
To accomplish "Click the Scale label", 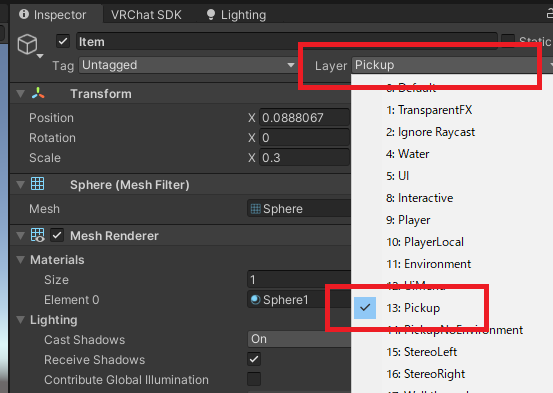I will [x=45, y=158].
